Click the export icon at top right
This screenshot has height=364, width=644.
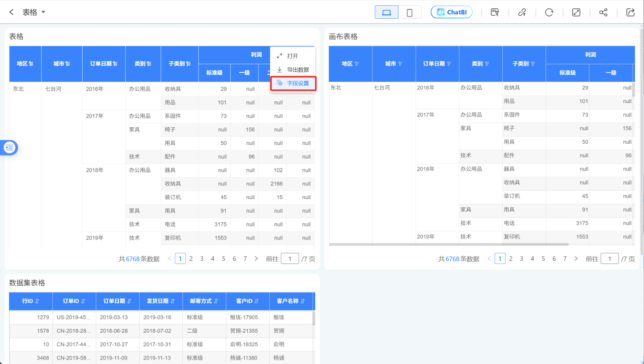(x=631, y=13)
